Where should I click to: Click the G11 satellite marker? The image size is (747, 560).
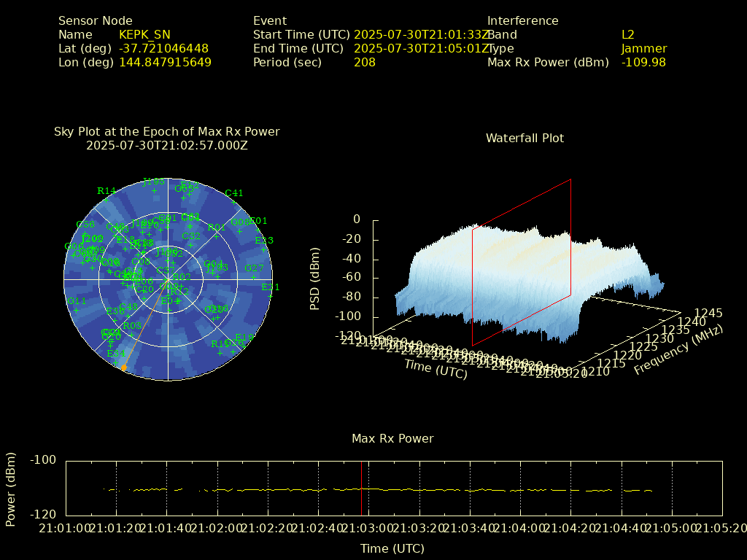(x=76, y=310)
